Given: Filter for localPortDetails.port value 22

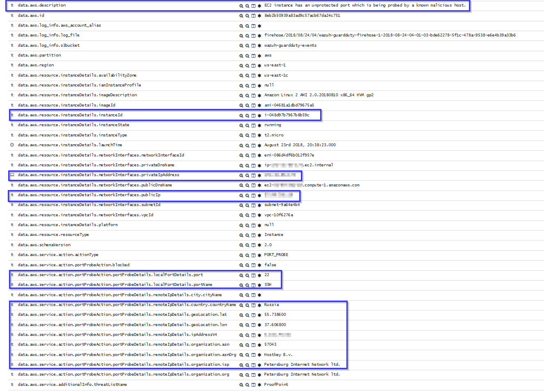Looking at the screenshot, I should coord(241,275).
